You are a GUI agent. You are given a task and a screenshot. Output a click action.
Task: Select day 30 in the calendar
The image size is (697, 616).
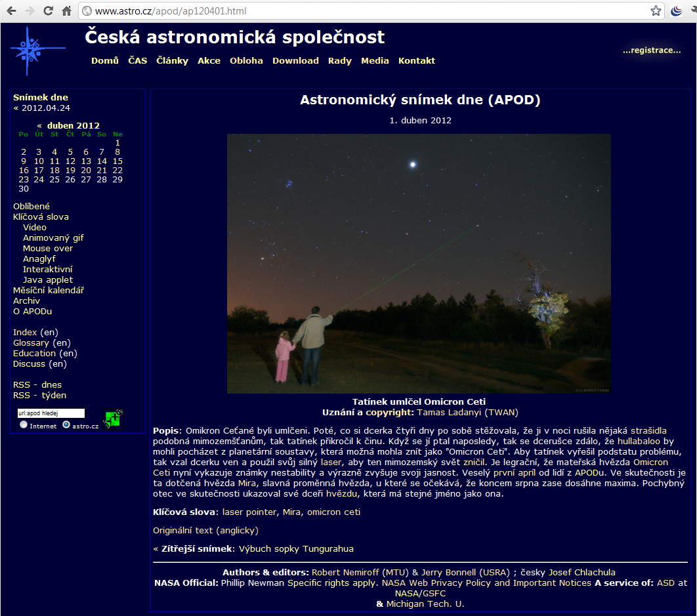[24, 189]
